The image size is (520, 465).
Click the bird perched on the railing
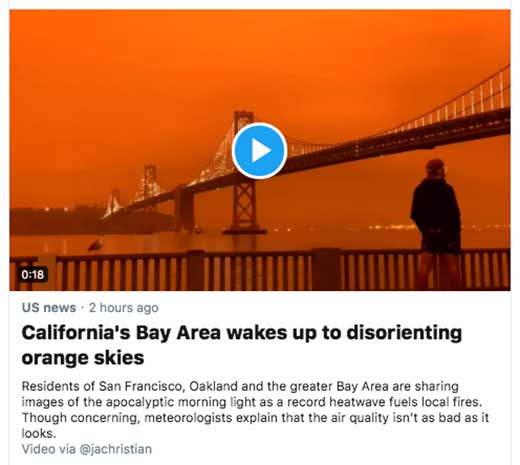(x=95, y=245)
